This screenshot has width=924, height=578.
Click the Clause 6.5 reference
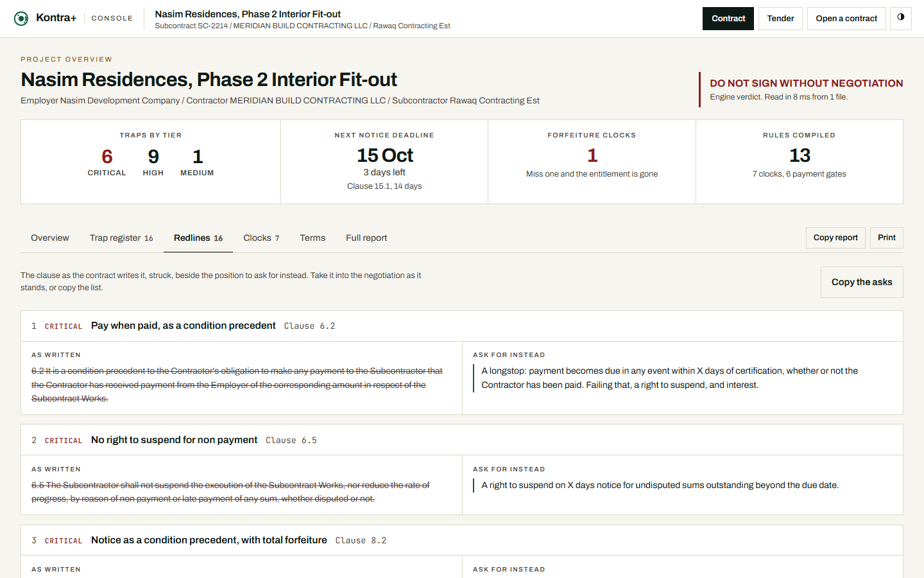click(x=291, y=441)
